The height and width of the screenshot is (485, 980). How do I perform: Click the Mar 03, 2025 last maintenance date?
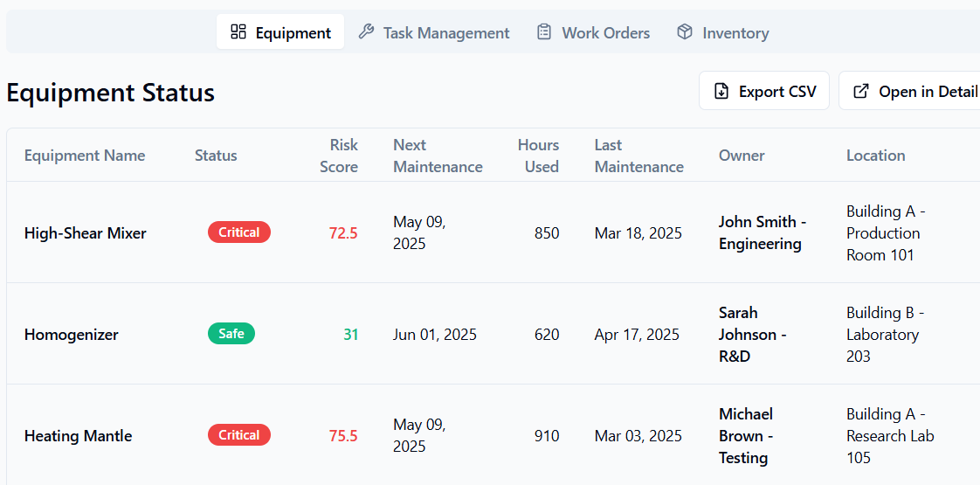[x=638, y=435]
